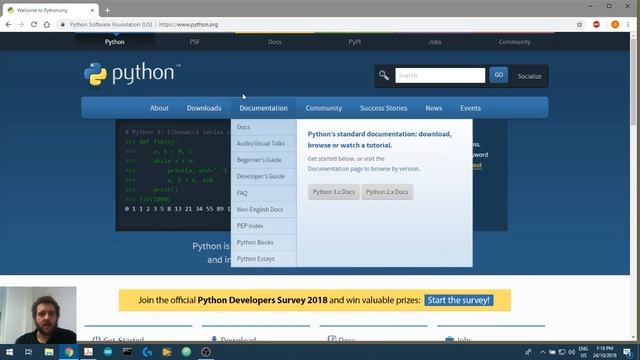Open the About nav menu

[159, 108]
